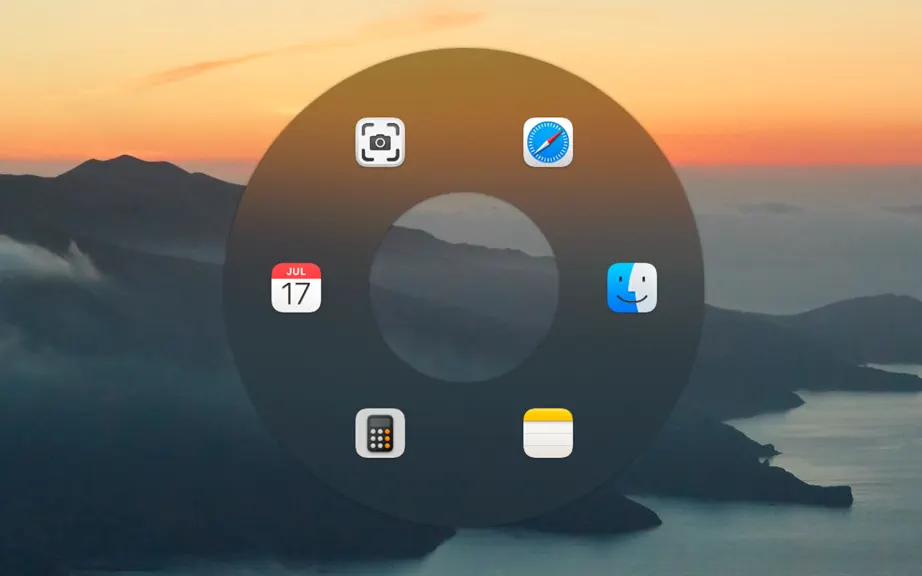
Task: Click the Finder face icon
Action: [x=632, y=287]
